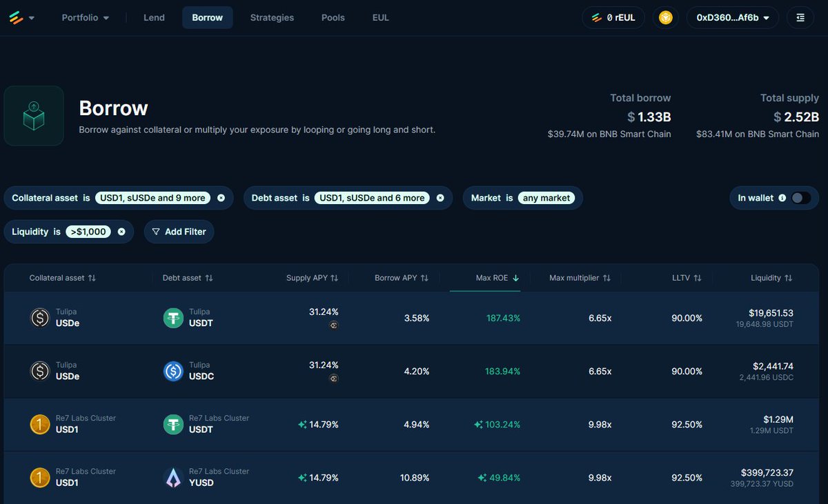Click the $1.33B total borrow figure
828x504 pixels.
coord(649,117)
